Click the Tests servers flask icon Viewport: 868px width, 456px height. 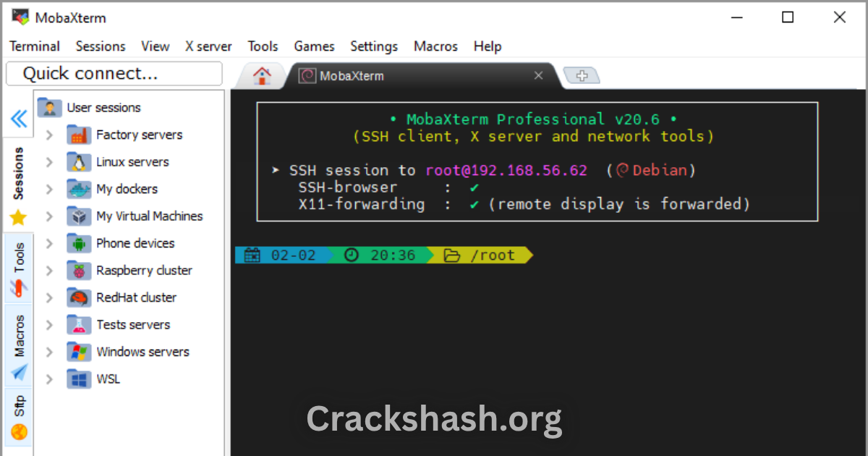click(78, 325)
